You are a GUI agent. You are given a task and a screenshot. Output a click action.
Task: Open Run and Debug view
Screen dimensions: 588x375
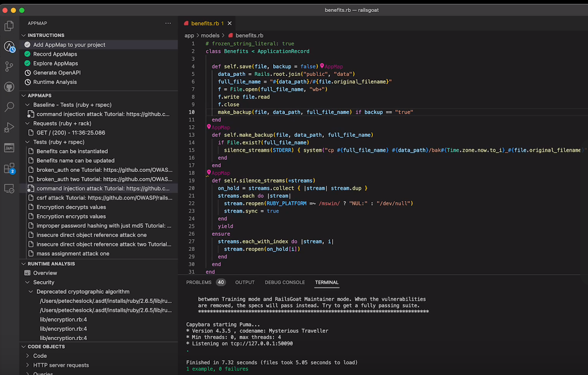(9, 127)
